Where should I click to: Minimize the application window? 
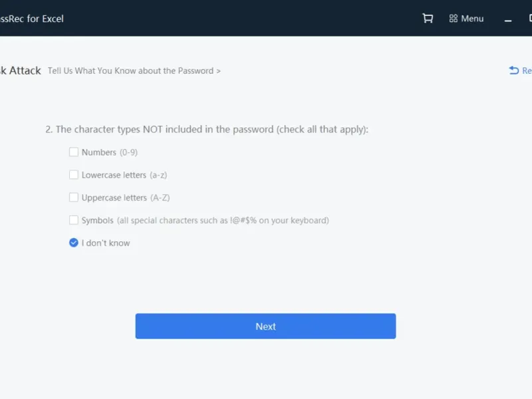(508, 21)
